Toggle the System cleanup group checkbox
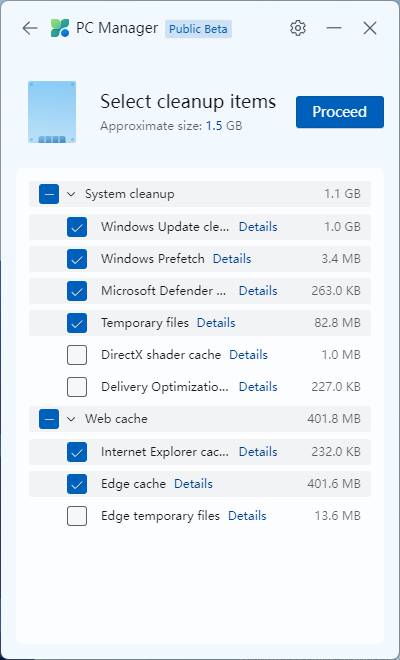This screenshot has width=400, height=660. 49,194
